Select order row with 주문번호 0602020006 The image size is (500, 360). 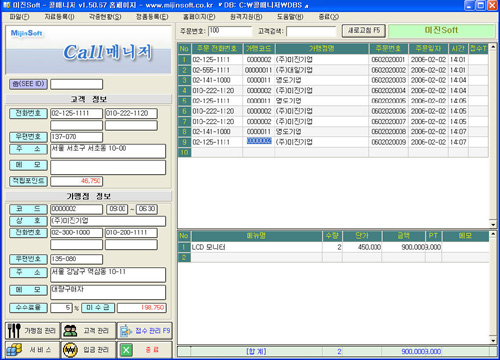pyautogui.click(x=333, y=111)
